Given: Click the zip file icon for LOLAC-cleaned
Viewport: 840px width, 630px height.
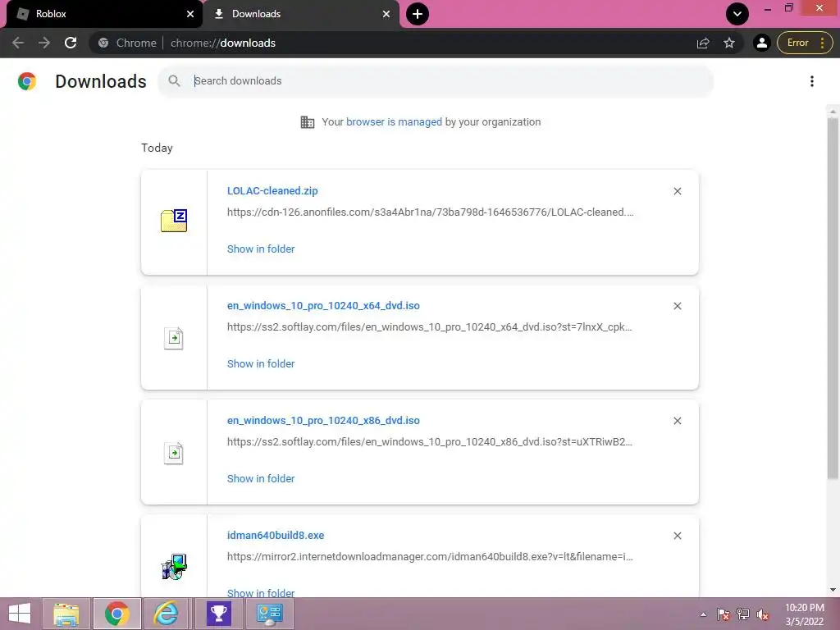Looking at the screenshot, I should [174, 221].
